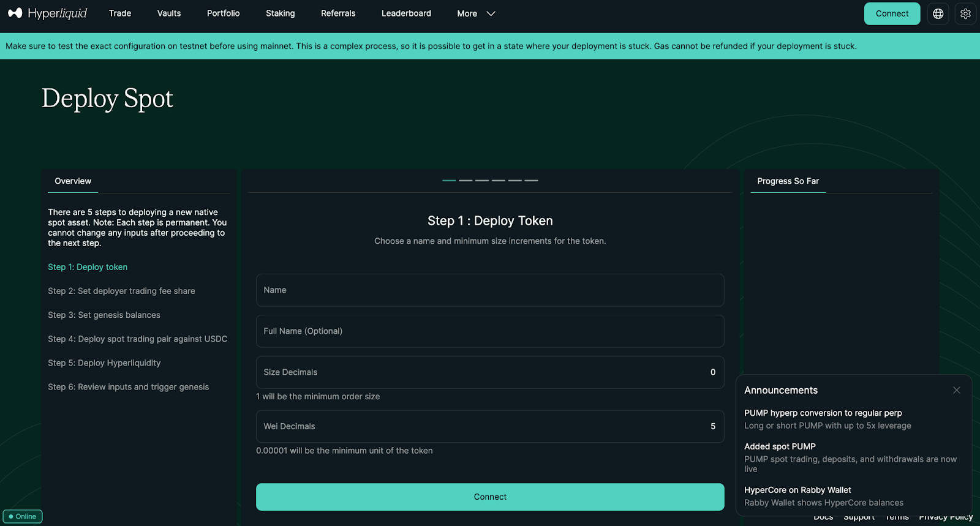The width and height of the screenshot is (980, 526).
Task: Open the Referrals page
Action: [338, 13]
